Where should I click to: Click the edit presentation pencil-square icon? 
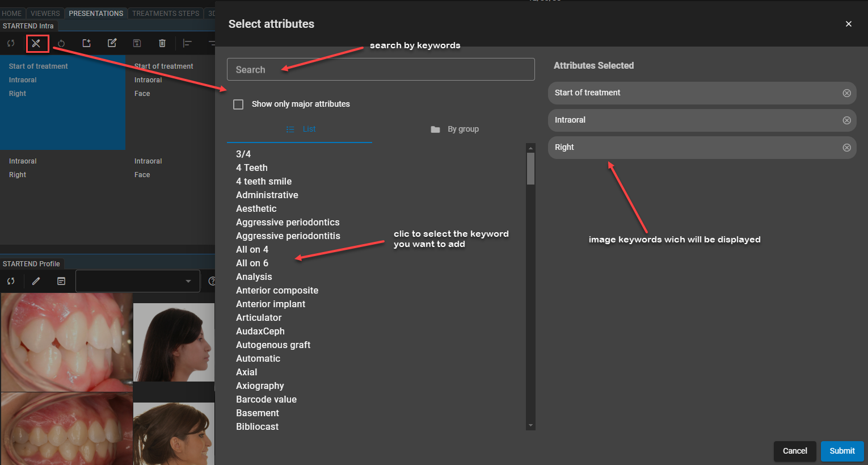(112, 43)
